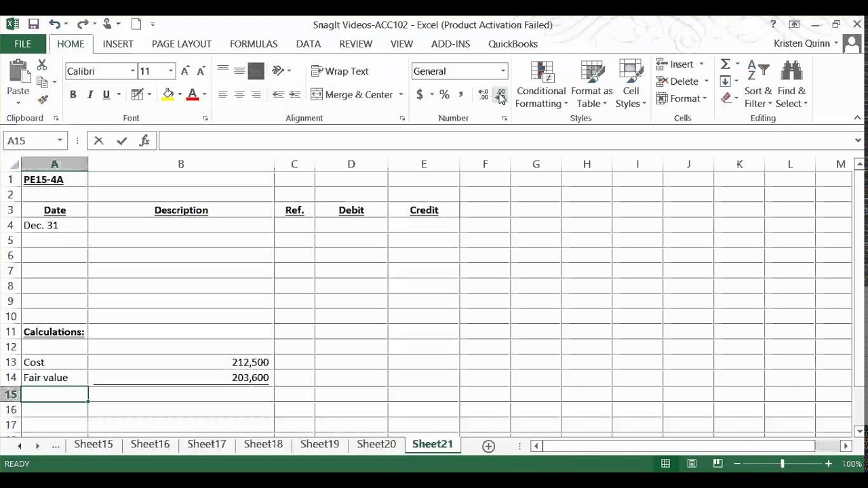Apply Percent Style format
This screenshot has width=868, height=488.
pos(444,94)
